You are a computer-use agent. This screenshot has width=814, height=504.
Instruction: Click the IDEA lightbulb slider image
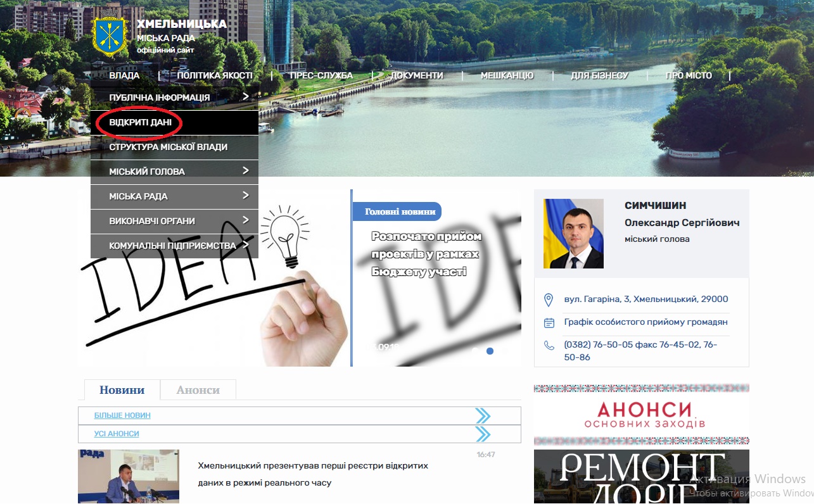pos(214,278)
